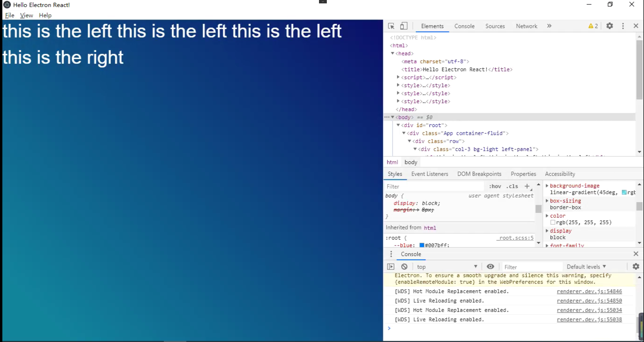Open the Help menu
This screenshot has width=644, height=342.
[45, 15]
